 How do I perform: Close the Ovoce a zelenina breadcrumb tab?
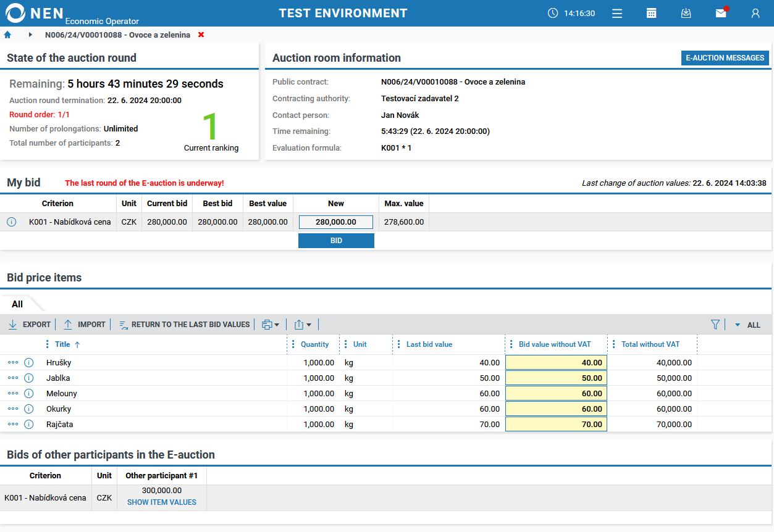click(201, 35)
